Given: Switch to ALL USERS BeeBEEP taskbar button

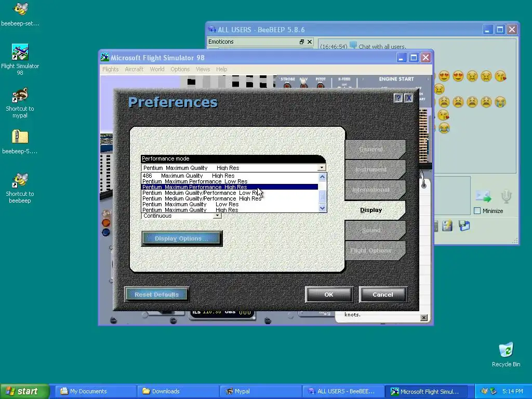Looking at the screenshot, I should click(343, 391).
